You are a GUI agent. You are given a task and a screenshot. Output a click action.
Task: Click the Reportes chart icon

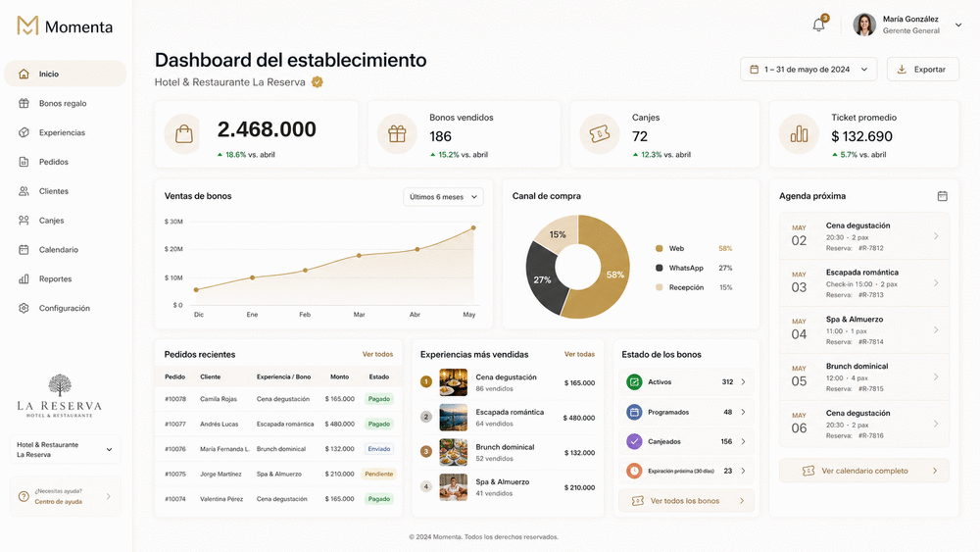(24, 278)
